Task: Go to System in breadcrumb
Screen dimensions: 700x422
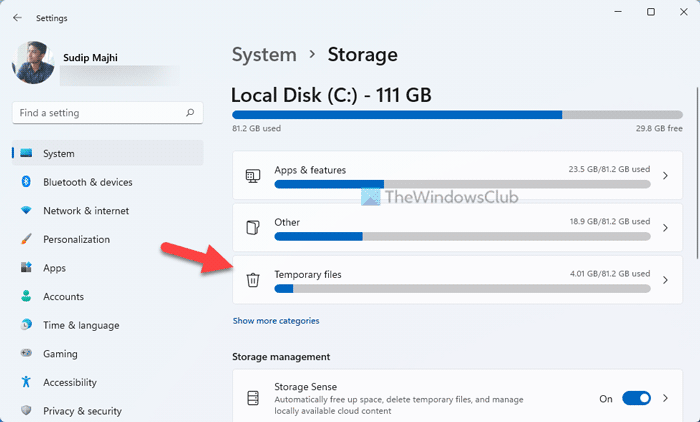Action: point(264,55)
